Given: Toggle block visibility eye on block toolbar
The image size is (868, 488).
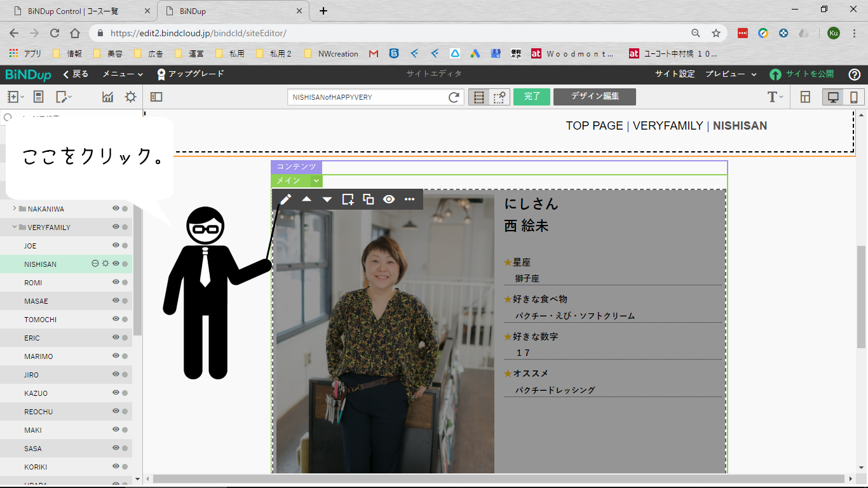Looking at the screenshot, I should 389,200.
